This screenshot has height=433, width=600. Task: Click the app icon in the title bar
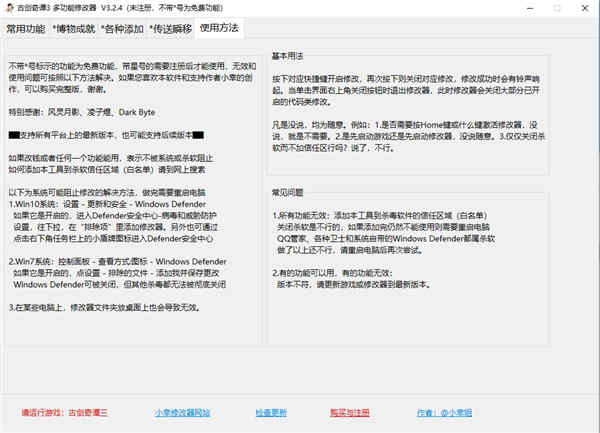(x=10, y=8)
